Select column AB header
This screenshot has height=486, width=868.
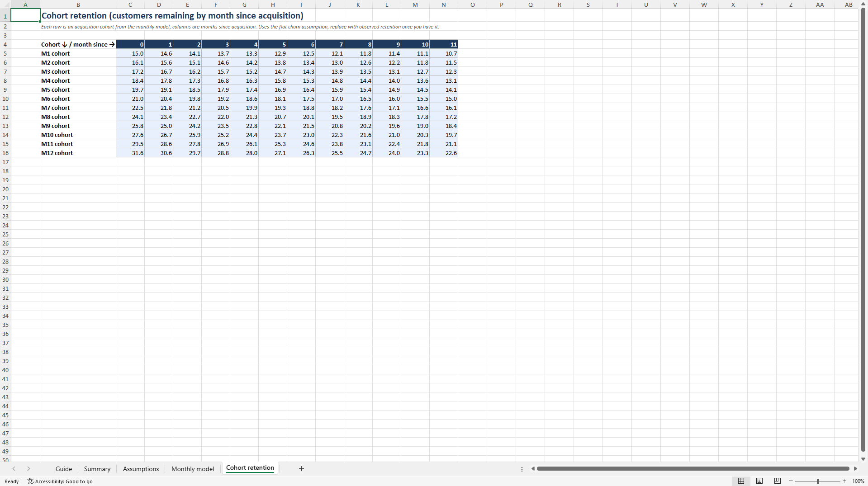pos(849,5)
